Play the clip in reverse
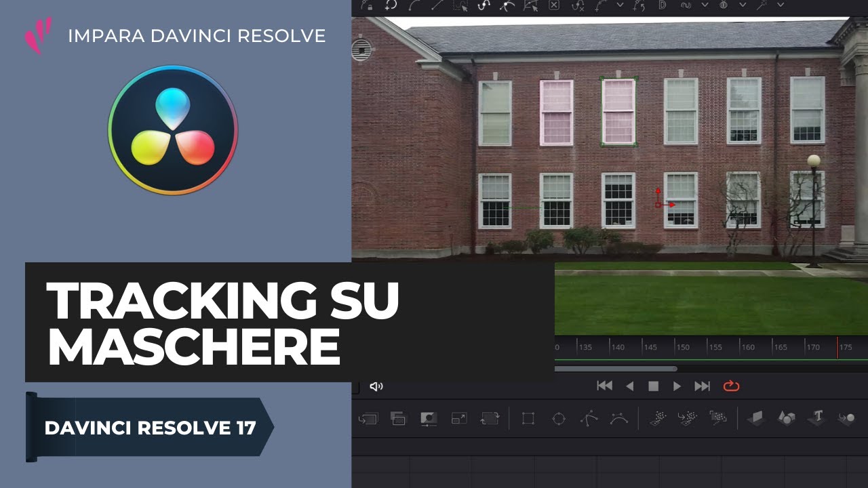 pyautogui.click(x=629, y=386)
